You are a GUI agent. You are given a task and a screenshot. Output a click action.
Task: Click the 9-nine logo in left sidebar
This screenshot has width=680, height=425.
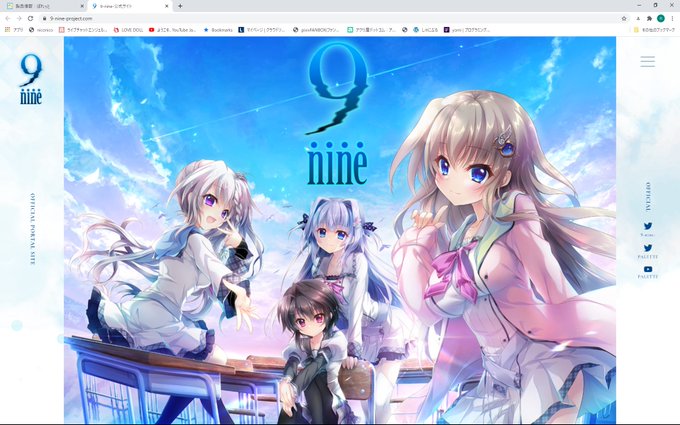click(x=31, y=80)
